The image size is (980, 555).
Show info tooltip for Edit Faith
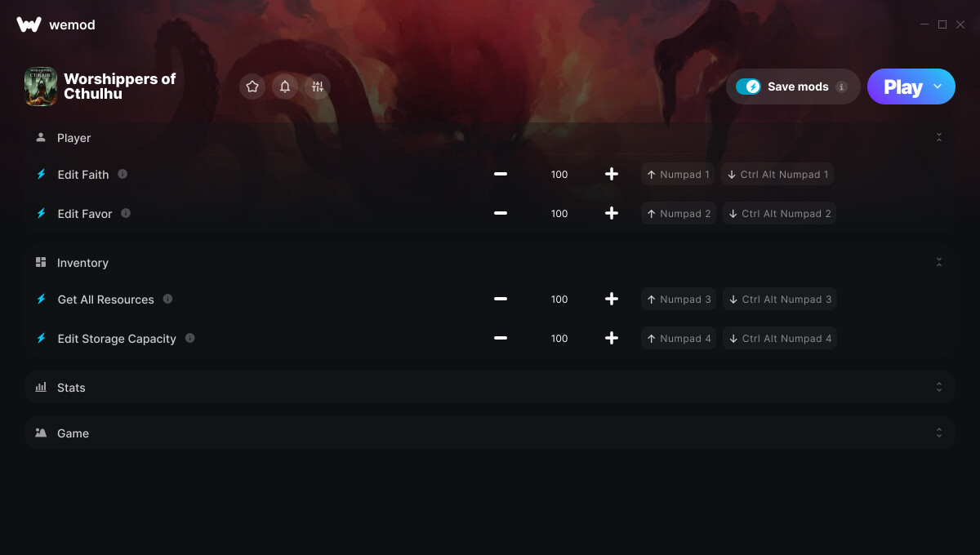pos(122,174)
